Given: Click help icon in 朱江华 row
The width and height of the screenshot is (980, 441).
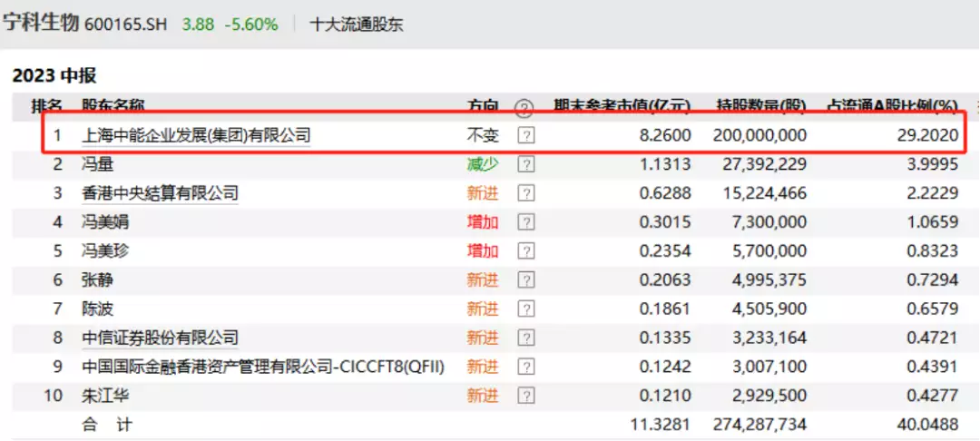Looking at the screenshot, I should [526, 396].
